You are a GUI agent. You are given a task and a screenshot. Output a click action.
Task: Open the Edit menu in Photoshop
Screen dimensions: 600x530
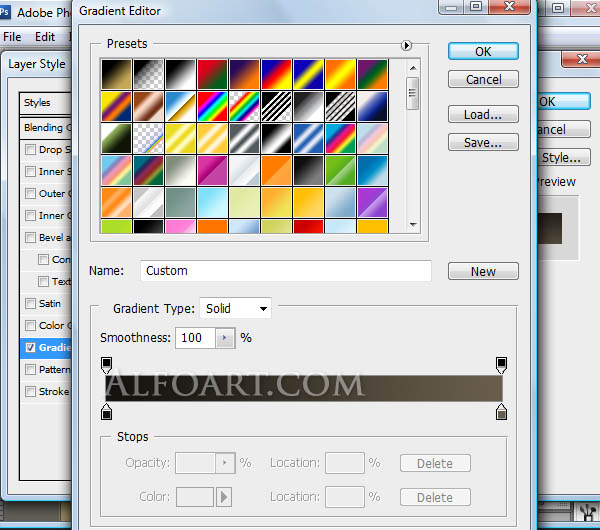click(45, 37)
